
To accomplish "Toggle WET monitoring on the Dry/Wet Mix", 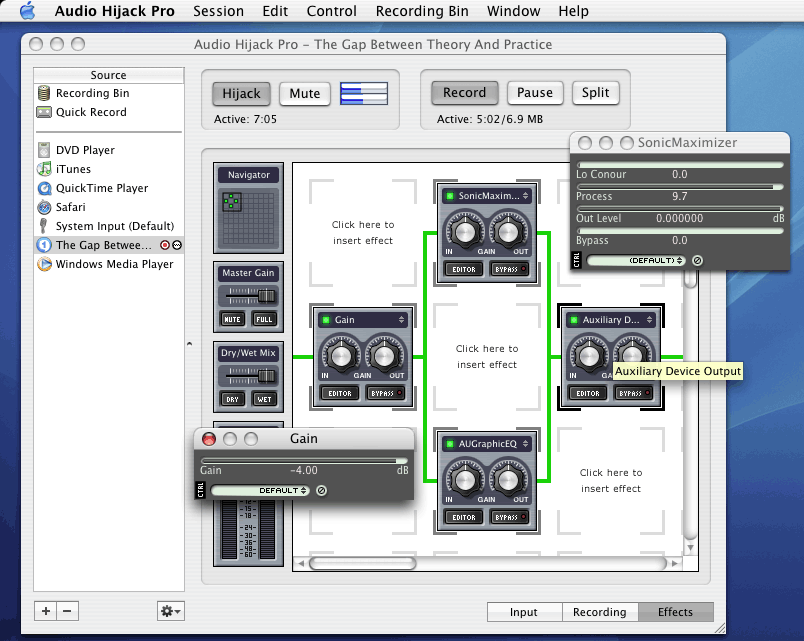I will pyautogui.click(x=265, y=399).
